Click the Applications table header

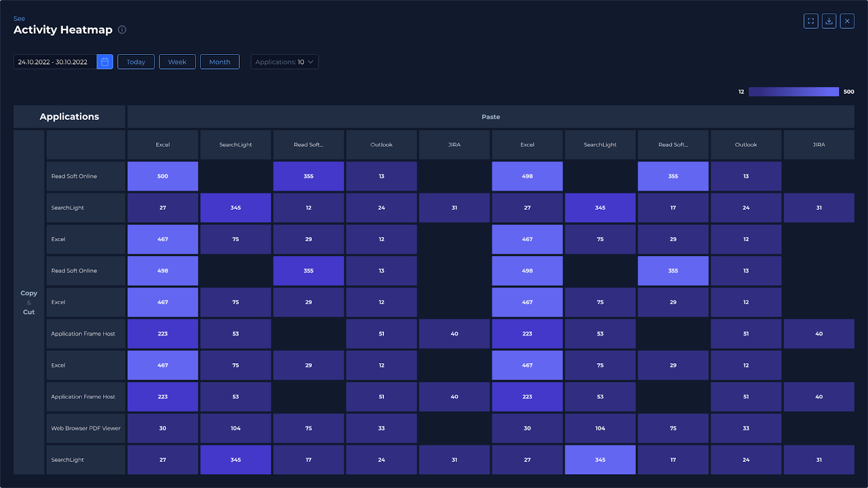(x=69, y=117)
